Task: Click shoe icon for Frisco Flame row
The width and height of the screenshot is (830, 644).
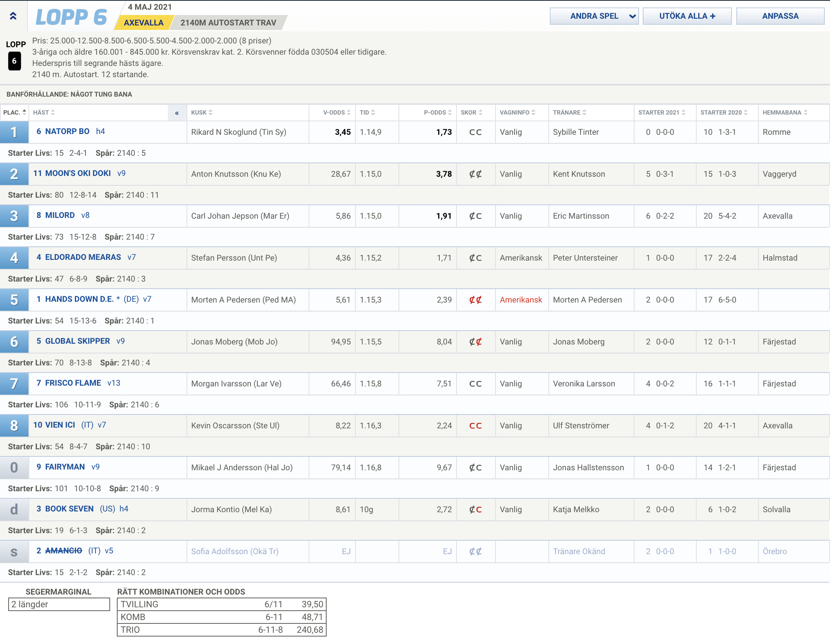Action: click(475, 384)
